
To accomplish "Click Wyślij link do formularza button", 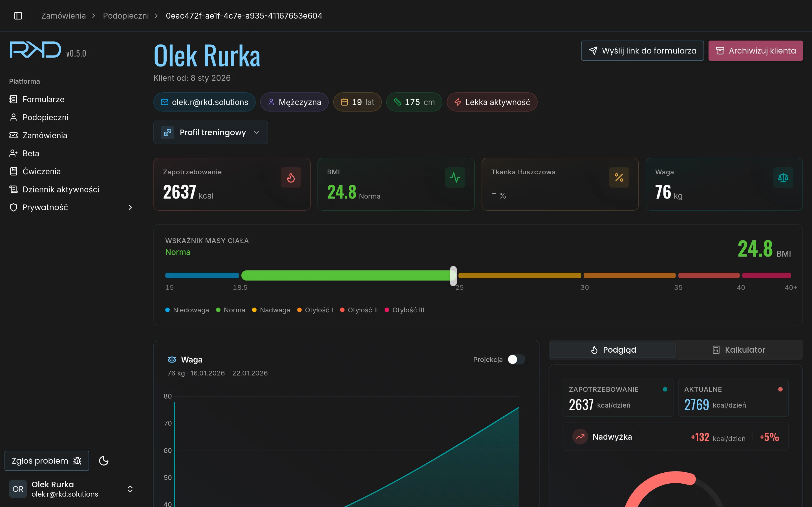I will pos(642,51).
